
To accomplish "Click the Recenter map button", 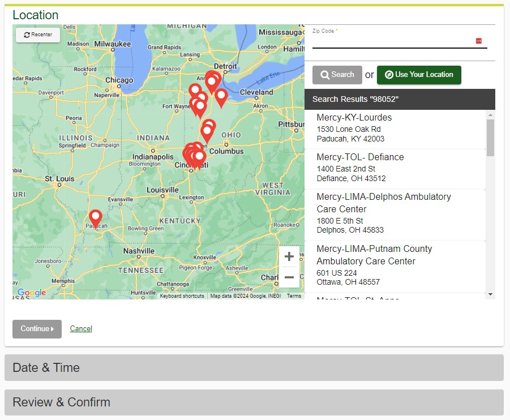I will pos(38,35).
